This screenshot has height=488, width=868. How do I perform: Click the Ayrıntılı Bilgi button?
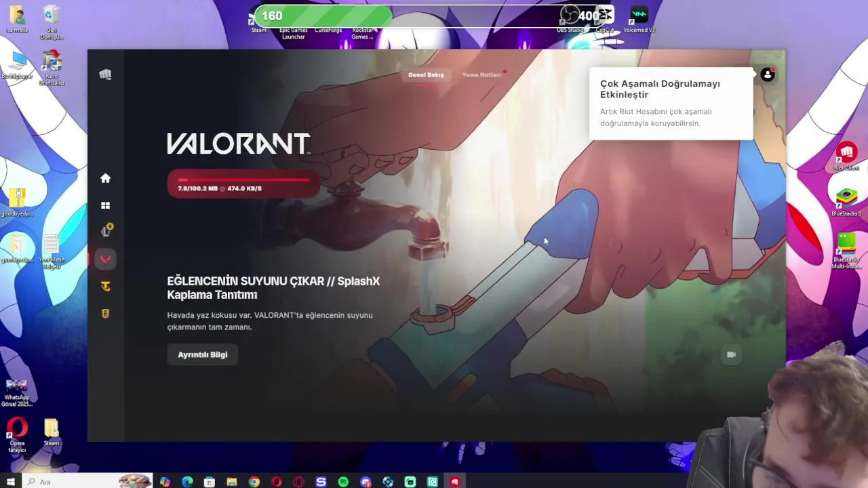coord(202,354)
